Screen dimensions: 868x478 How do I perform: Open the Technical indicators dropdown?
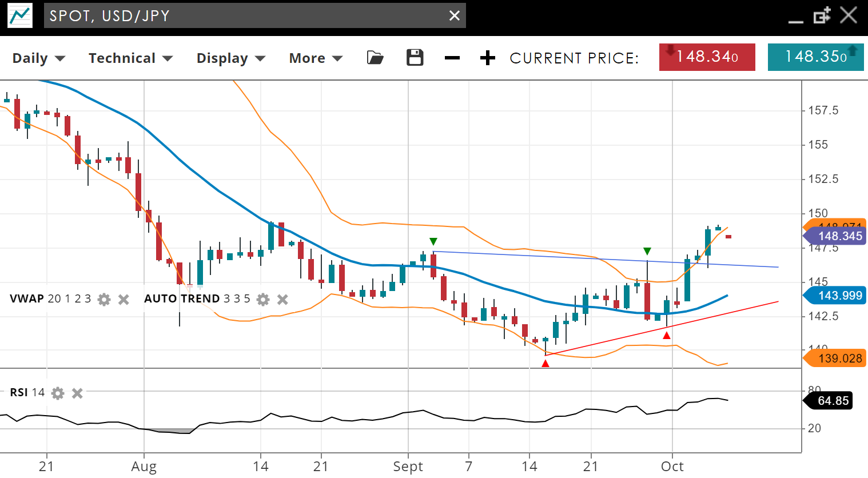click(130, 58)
